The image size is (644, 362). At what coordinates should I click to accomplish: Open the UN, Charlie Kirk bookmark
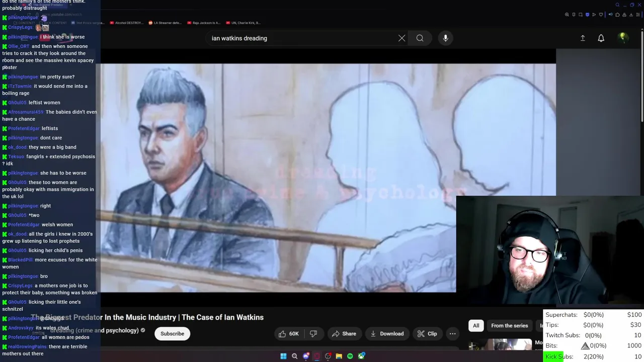click(x=243, y=23)
